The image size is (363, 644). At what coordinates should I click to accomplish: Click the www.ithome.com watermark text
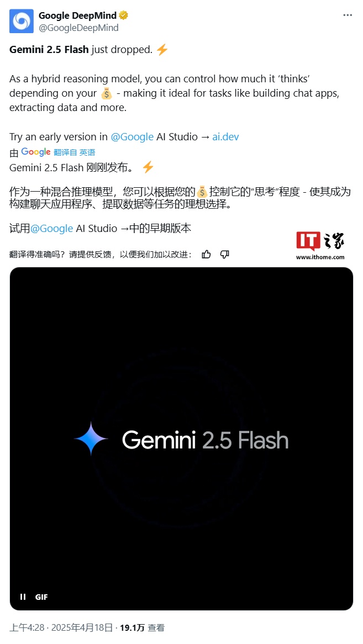tap(320, 257)
